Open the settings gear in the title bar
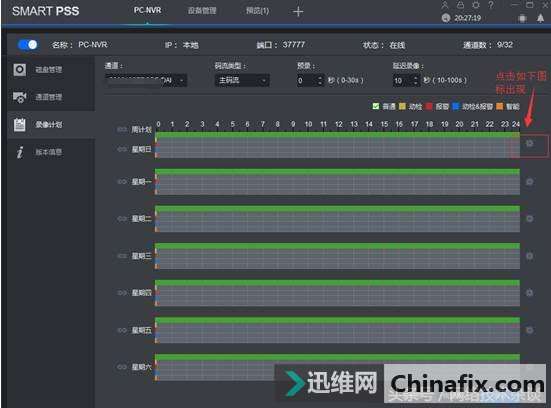Viewport: 551px width, 408px height. pos(476,5)
